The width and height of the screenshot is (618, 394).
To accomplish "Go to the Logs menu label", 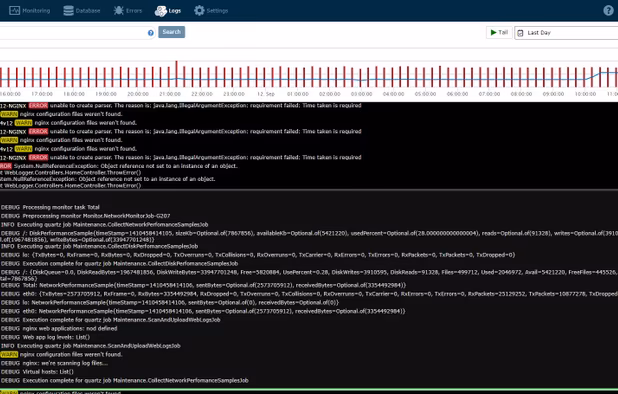I will point(175,11).
